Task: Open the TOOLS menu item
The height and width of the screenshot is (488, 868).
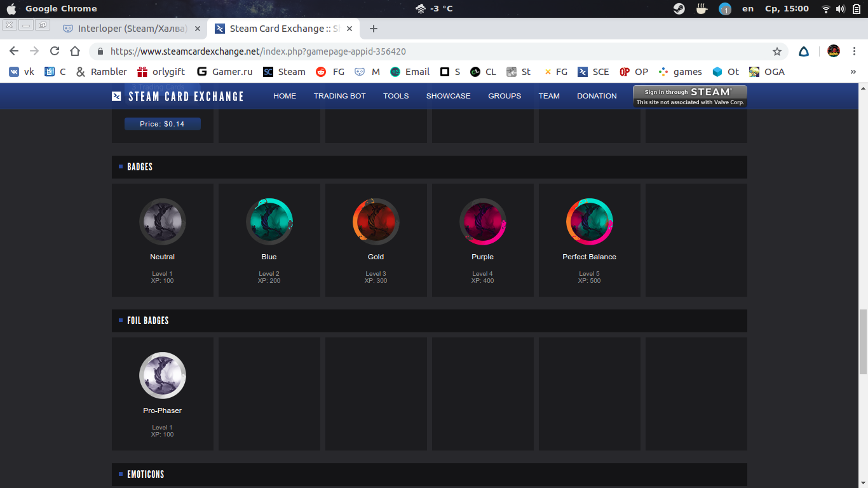Action: click(x=396, y=96)
